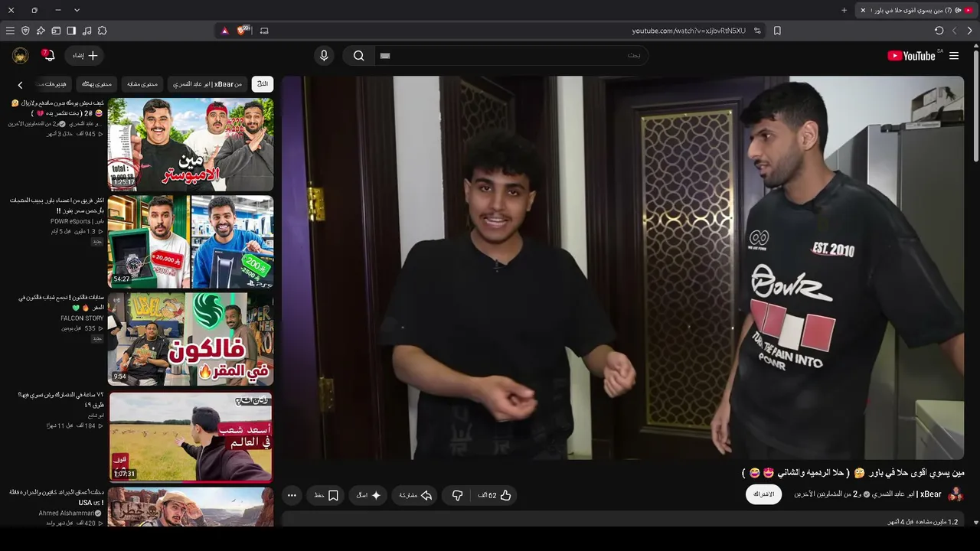Screen dimensions: 980x551
Task: Close the current YouTube browser tab
Action: [x=863, y=10]
